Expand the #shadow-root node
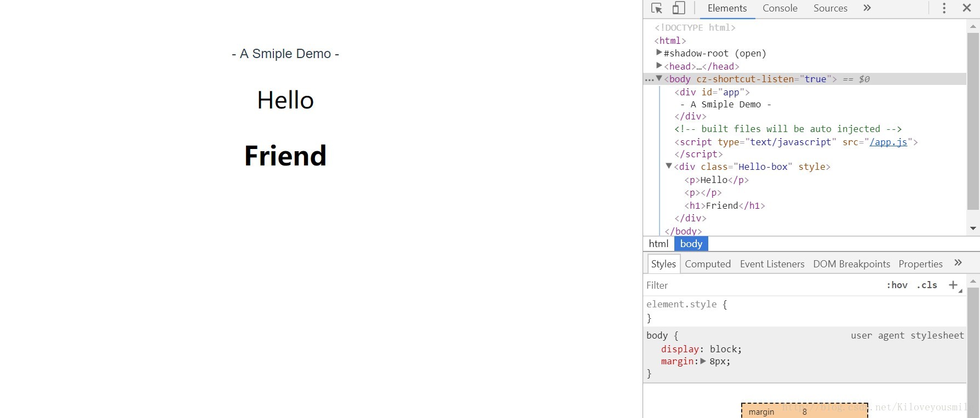Screen dimensions: 980x418 pyautogui.click(x=659, y=53)
